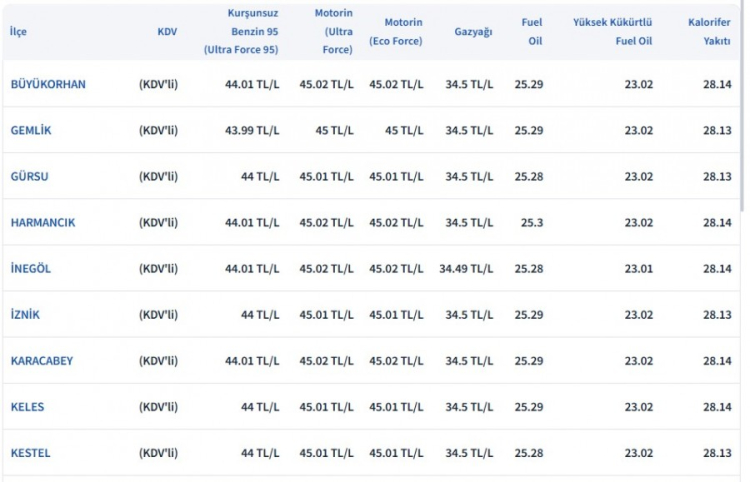Open the GEMLİK district link
Viewport: 750px width, 482px height.
click(x=31, y=131)
